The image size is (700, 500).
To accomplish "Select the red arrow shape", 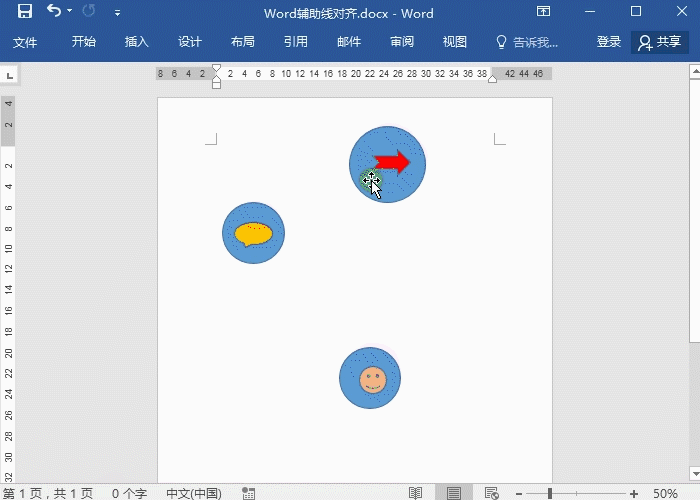I will [392, 162].
